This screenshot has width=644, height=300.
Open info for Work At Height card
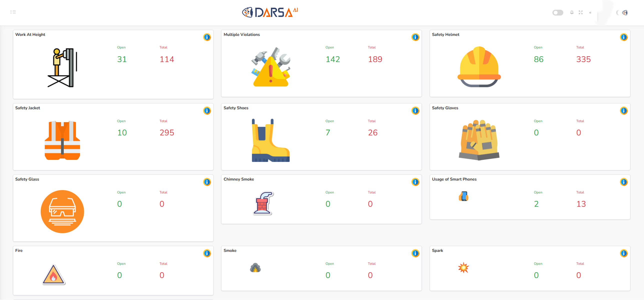pos(207,37)
